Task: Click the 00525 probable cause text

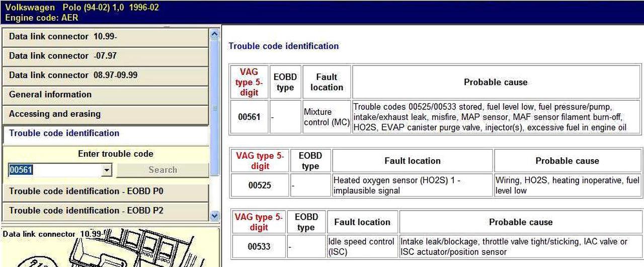Action: point(567,185)
